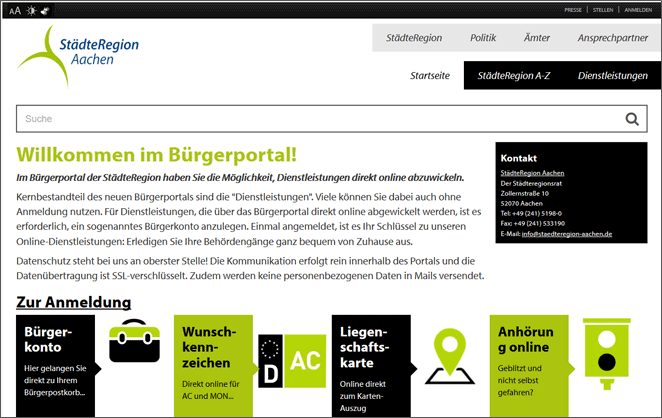The image size is (662, 418).
Task: Click the briefcase icon beside Bürgerkonto
Action: point(134,341)
